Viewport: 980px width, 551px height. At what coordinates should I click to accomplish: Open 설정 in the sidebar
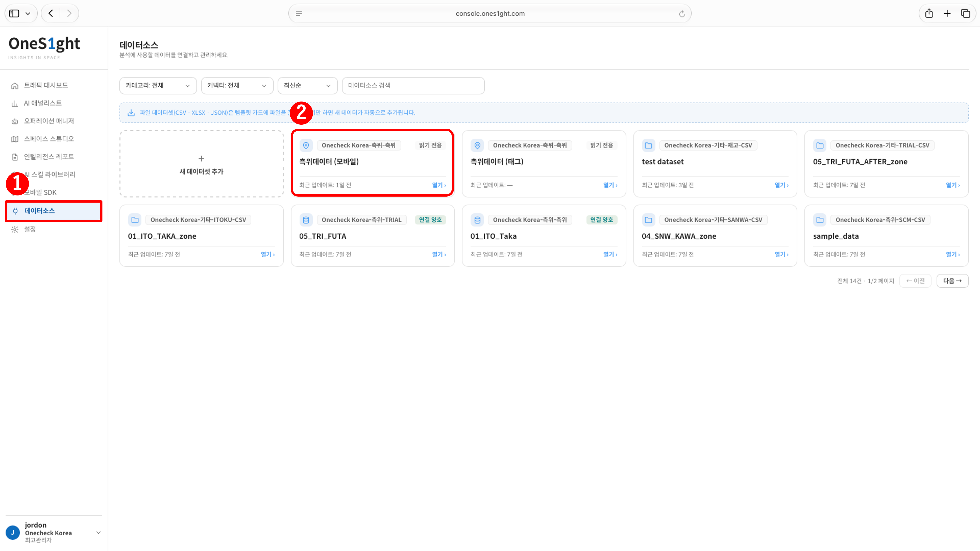point(30,229)
